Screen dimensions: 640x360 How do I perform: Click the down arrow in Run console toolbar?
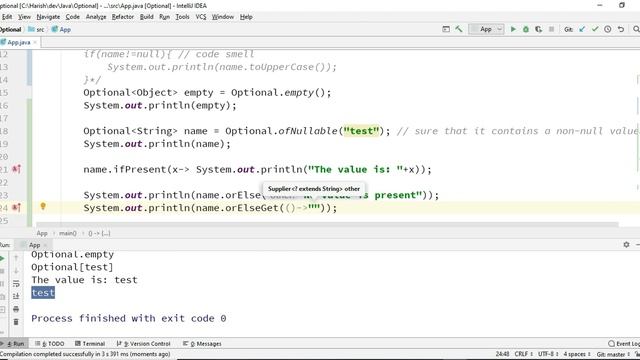pos(16,271)
